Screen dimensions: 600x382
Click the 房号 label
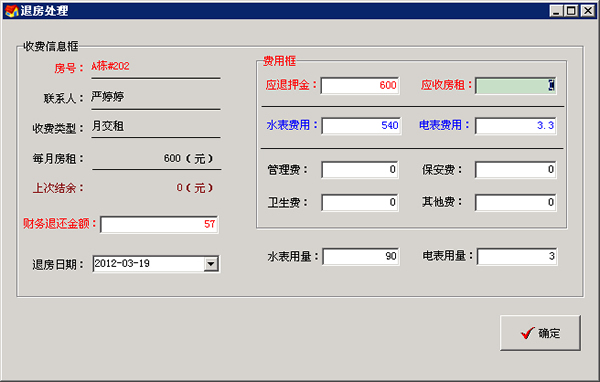[x=68, y=68]
